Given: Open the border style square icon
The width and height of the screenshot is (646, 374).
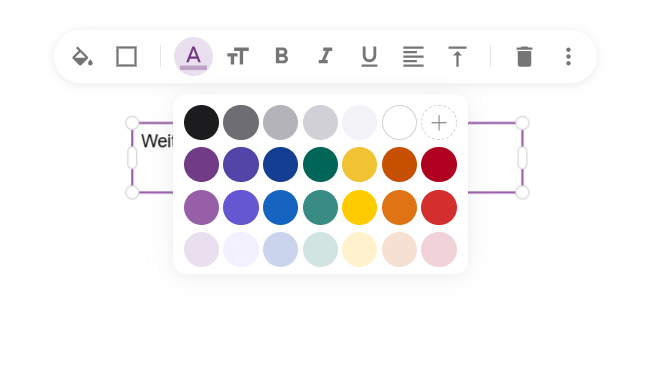Looking at the screenshot, I should 126,56.
